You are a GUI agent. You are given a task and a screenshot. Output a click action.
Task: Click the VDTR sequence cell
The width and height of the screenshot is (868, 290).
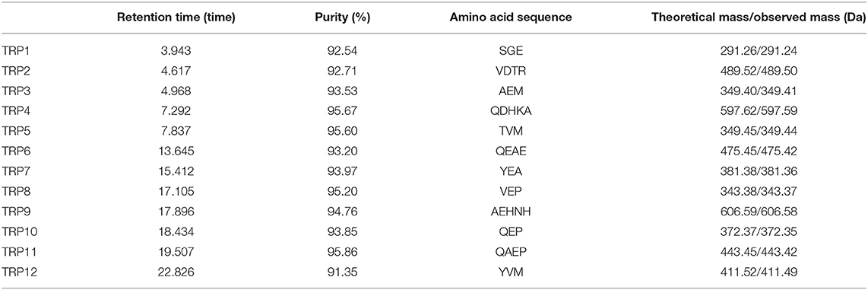(508, 71)
